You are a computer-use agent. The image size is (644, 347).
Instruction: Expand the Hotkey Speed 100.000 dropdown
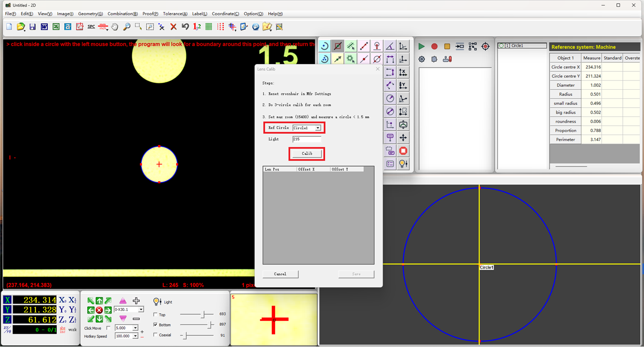(x=135, y=336)
